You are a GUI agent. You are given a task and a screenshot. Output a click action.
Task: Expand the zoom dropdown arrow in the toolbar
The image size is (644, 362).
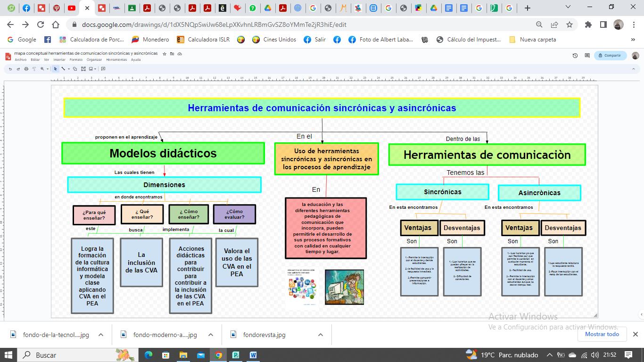[x=47, y=69]
